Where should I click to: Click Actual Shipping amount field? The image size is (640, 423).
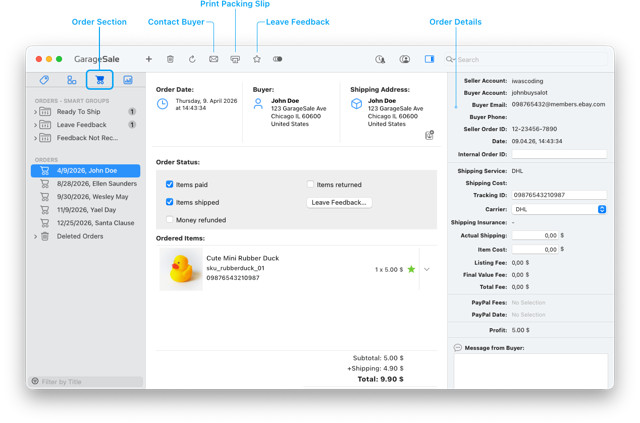(535, 236)
